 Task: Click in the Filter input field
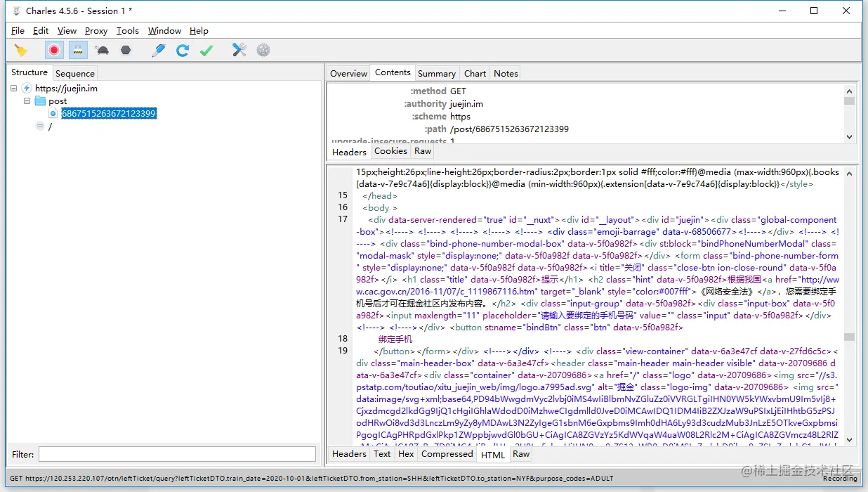coord(177,454)
